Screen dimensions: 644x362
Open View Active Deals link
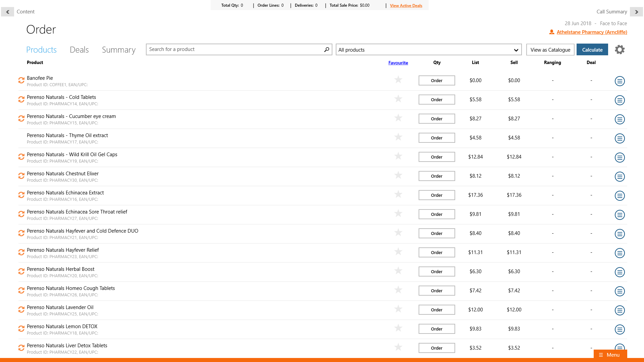click(406, 6)
